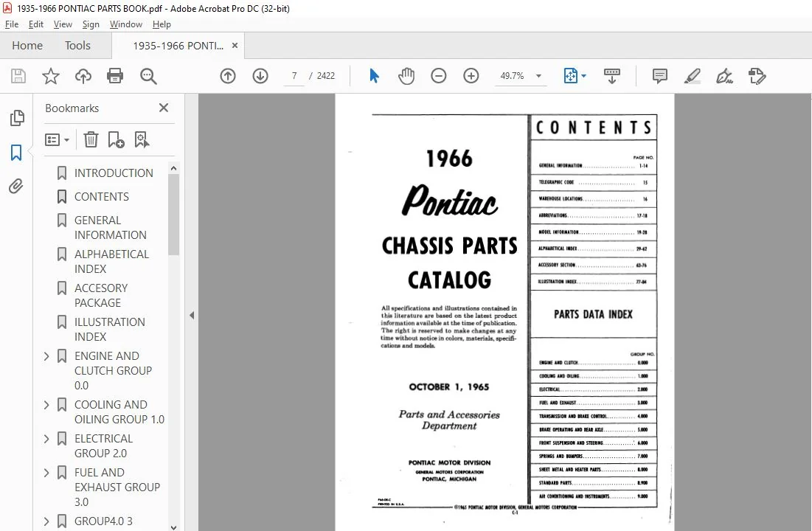The height and width of the screenshot is (531, 812).
Task: Open the ALPHABETICAL INDEX bookmark
Action: pos(111,262)
